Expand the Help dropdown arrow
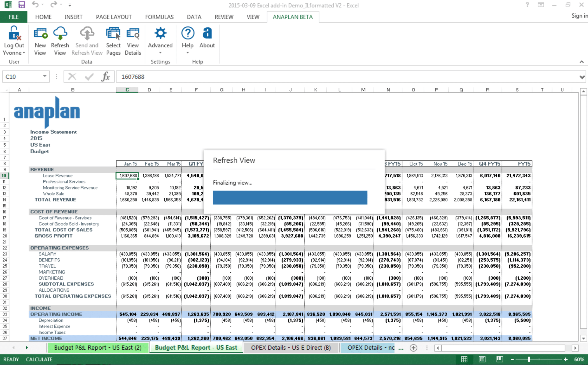The width and height of the screenshot is (588, 365). coord(188,53)
